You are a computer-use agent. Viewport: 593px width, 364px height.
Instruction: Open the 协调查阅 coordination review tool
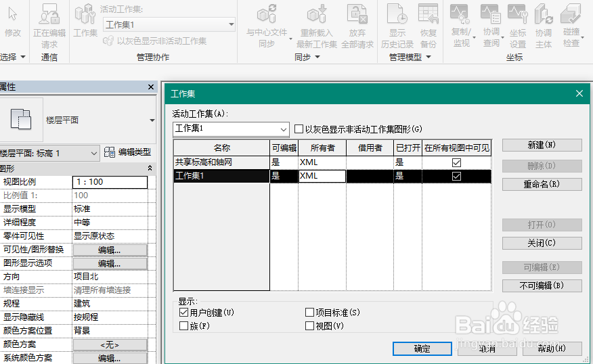click(491, 26)
